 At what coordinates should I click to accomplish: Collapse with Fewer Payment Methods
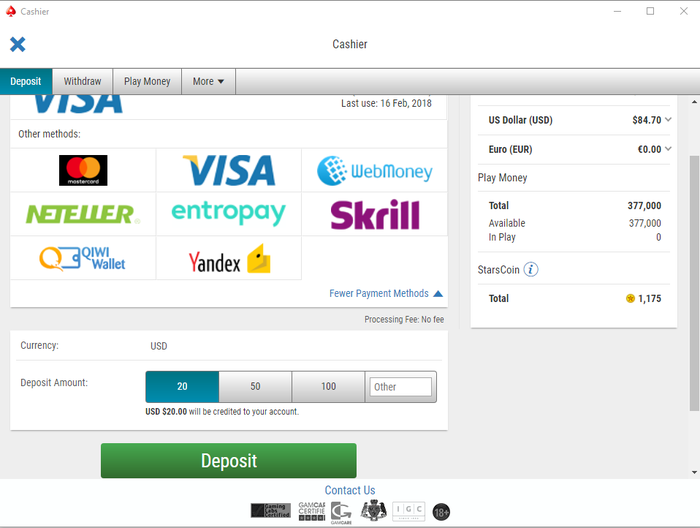(386, 293)
